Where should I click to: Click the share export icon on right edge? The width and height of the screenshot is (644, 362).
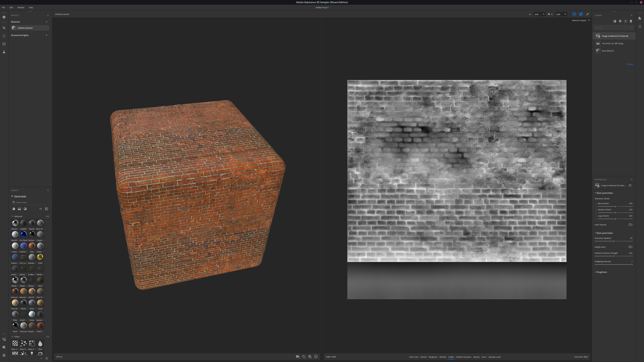(x=640, y=26)
